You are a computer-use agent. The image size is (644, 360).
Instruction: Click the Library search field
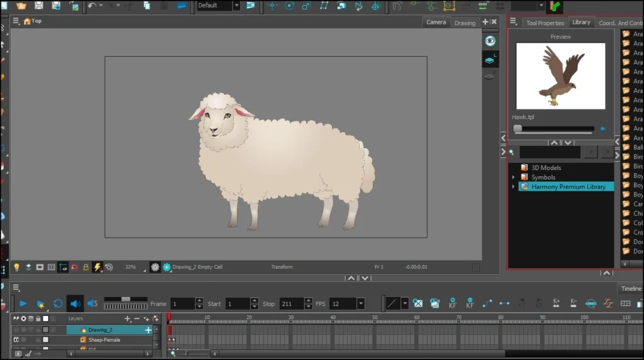(550, 152)
